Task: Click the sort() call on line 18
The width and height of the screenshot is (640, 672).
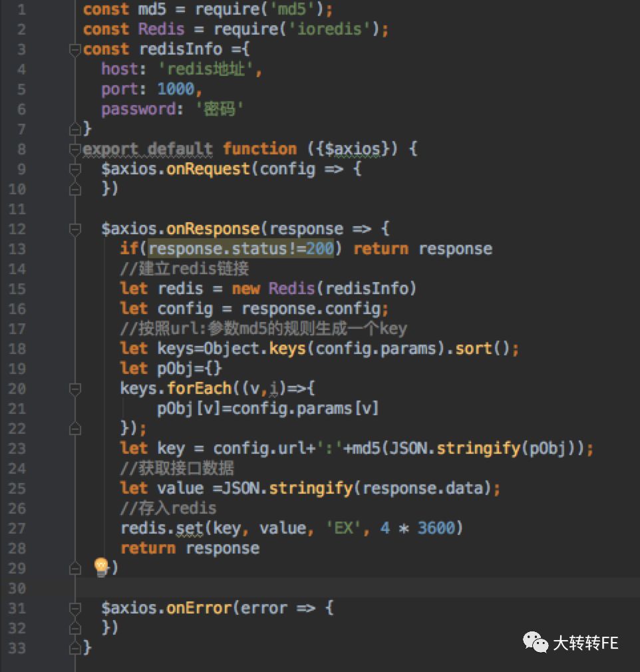Action: [x=482, y=349]
